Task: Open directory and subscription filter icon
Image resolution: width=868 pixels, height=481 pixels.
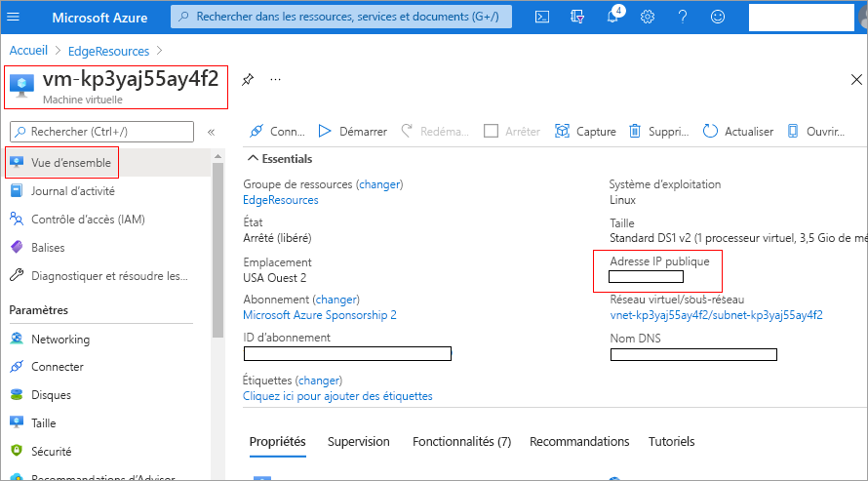Action: [576, 18]
